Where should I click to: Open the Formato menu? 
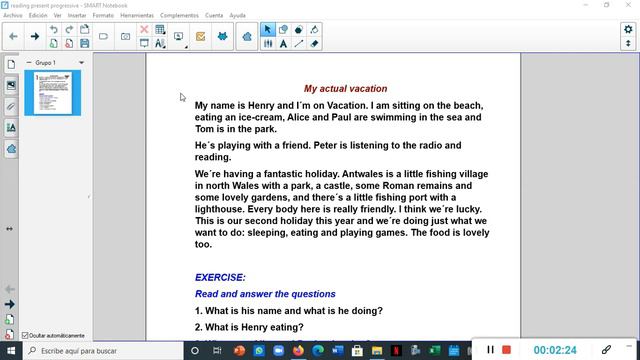pos(103,16)
